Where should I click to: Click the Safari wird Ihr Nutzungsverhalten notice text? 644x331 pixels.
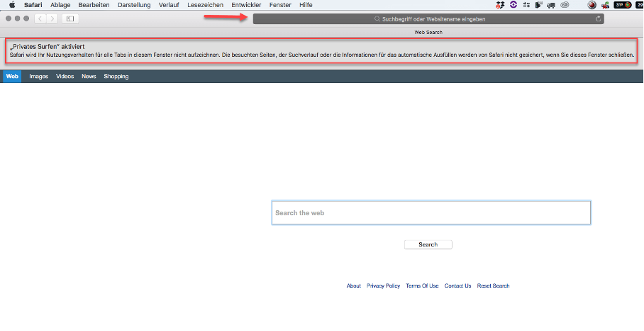click(x=321, y=55)
